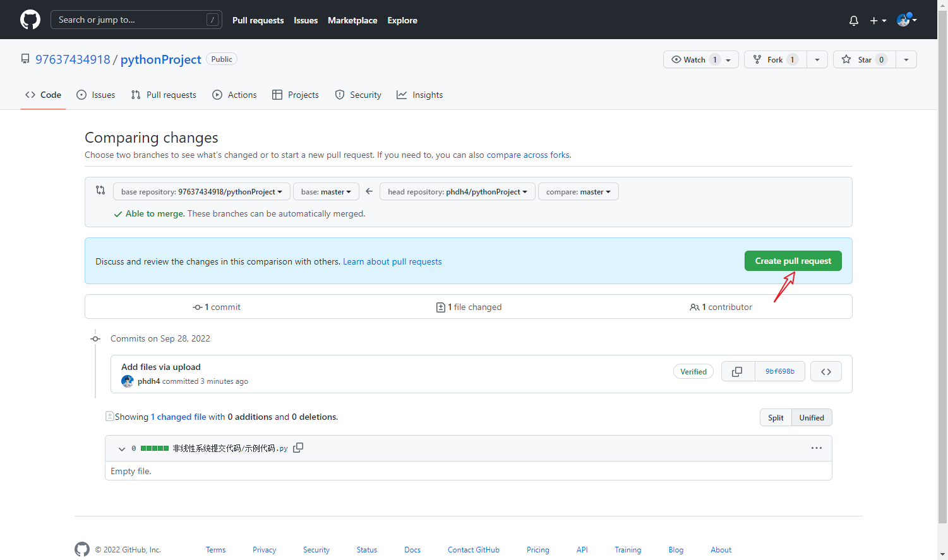Click the Create pull request button
The width and height of the screenshot is (948, 560).
(x=793, y=261)
